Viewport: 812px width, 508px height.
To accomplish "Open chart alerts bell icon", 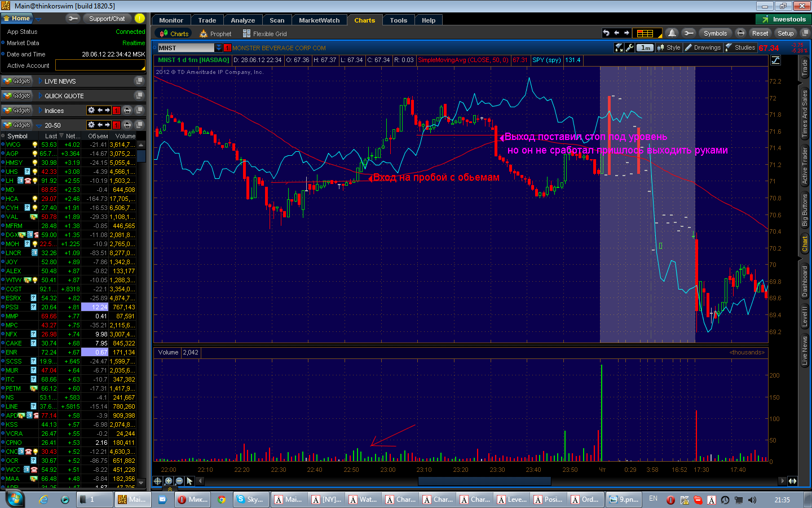I will [672, 33].
